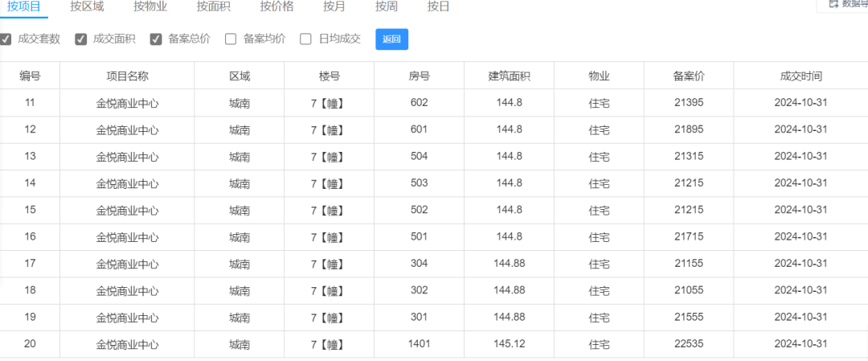
Task: Switch to the 按区域 tab
Action: [87, 6]
